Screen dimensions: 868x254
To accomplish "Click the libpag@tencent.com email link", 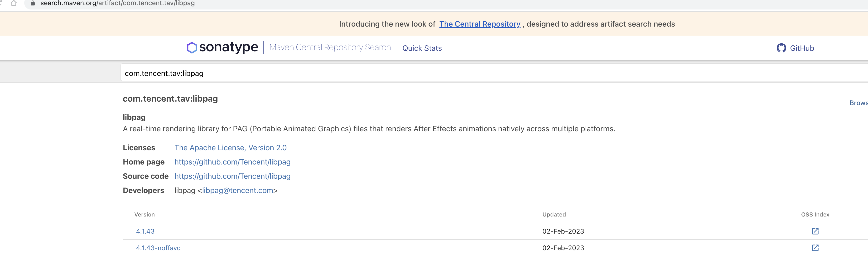I will point(237,190).
